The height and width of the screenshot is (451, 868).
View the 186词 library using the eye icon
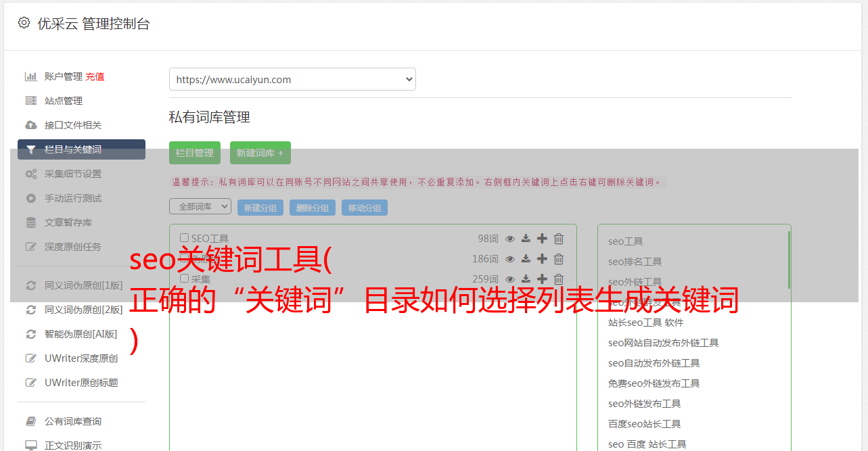[x=510, y=259]
